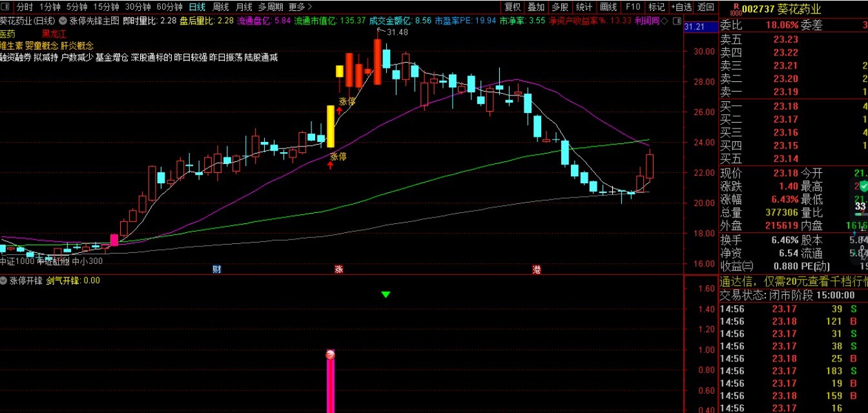Click the 中证1000 index label

pos(17,261)
